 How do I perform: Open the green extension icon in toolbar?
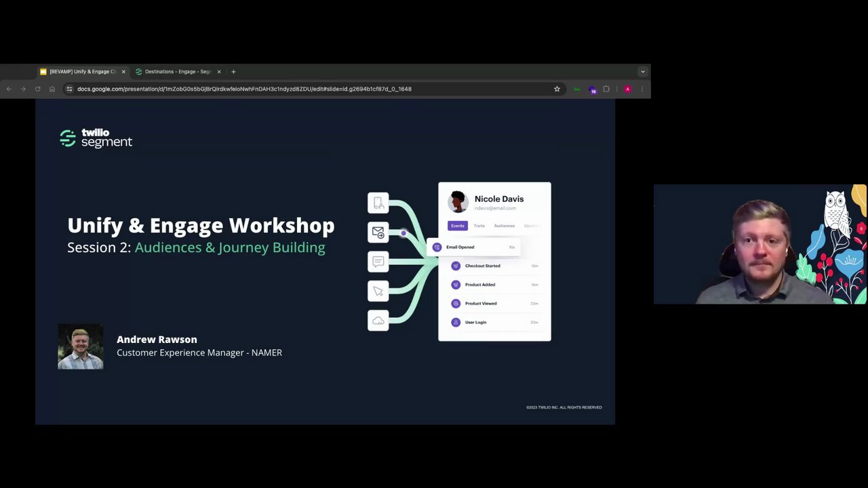[x=577, y=89]
